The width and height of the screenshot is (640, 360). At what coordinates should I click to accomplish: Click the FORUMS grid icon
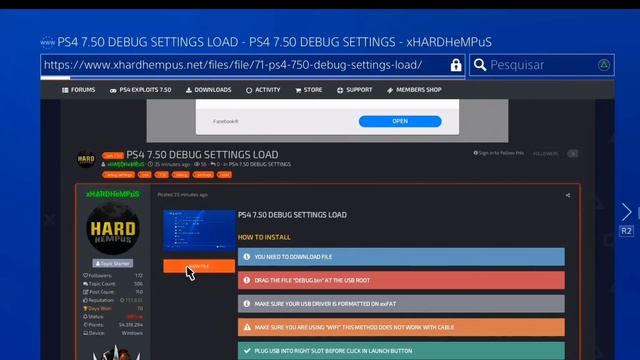click(65, 90)
